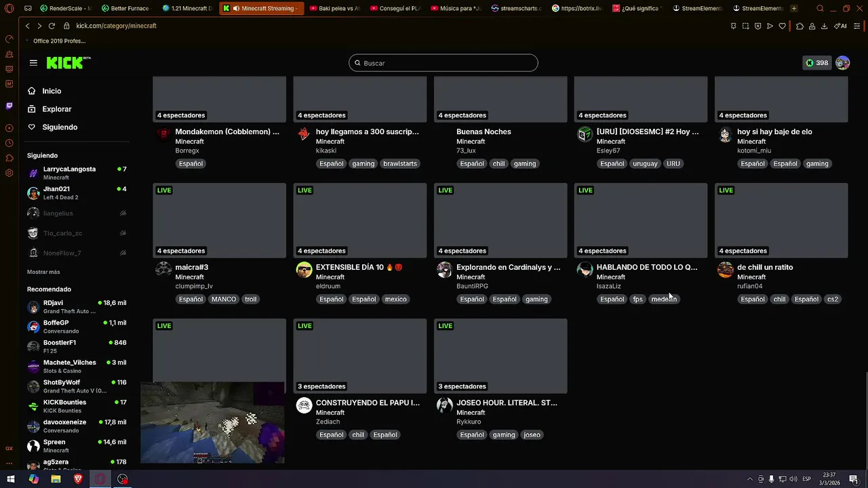The height and width of the screenshot is (488, 868).
Task: Click the uruguay tag under Esley67
Action: point(645,163)
